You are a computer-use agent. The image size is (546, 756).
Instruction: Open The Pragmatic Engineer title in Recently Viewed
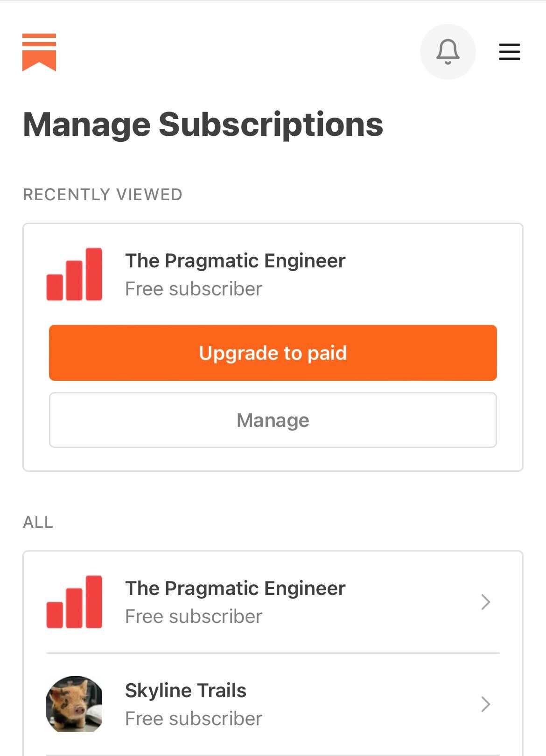click(x=235, y=261)
